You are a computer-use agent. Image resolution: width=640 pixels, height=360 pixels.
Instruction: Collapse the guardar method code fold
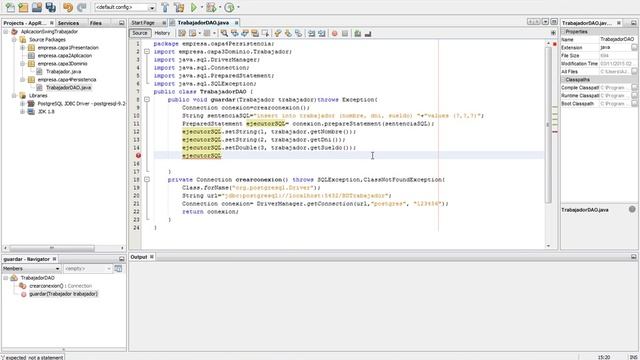tap(147, 100)
